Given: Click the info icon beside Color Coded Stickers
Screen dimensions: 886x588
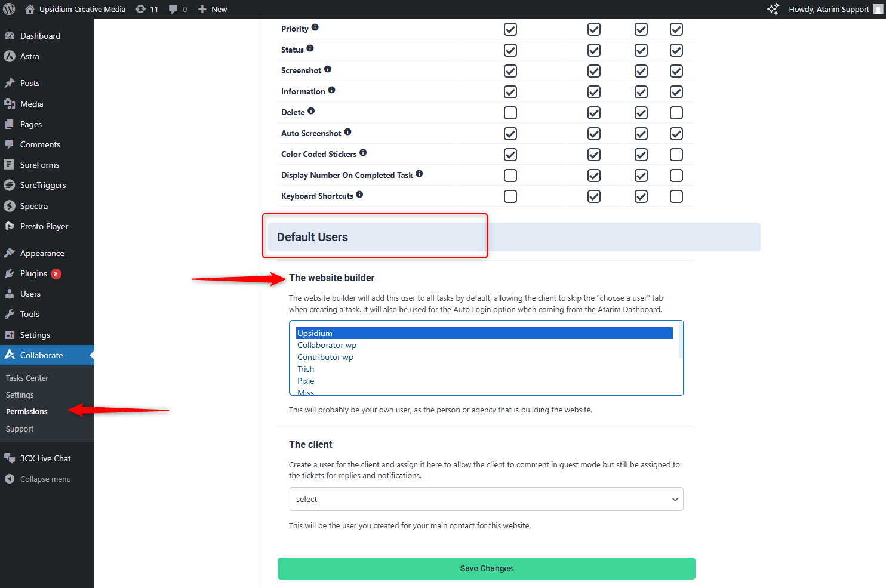Looking at the screenshot, I should click(x=363, y=153).
